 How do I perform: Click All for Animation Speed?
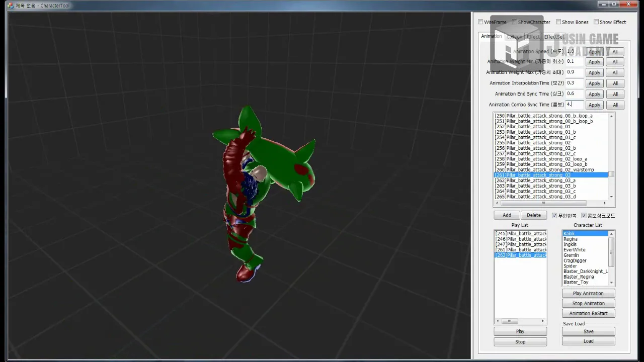[x=615, y=52]
